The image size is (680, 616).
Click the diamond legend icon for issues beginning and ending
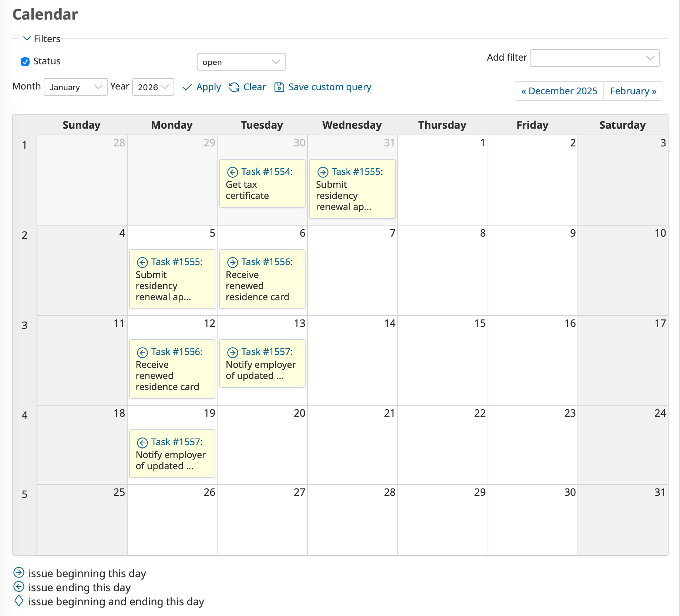click(20, 601)
